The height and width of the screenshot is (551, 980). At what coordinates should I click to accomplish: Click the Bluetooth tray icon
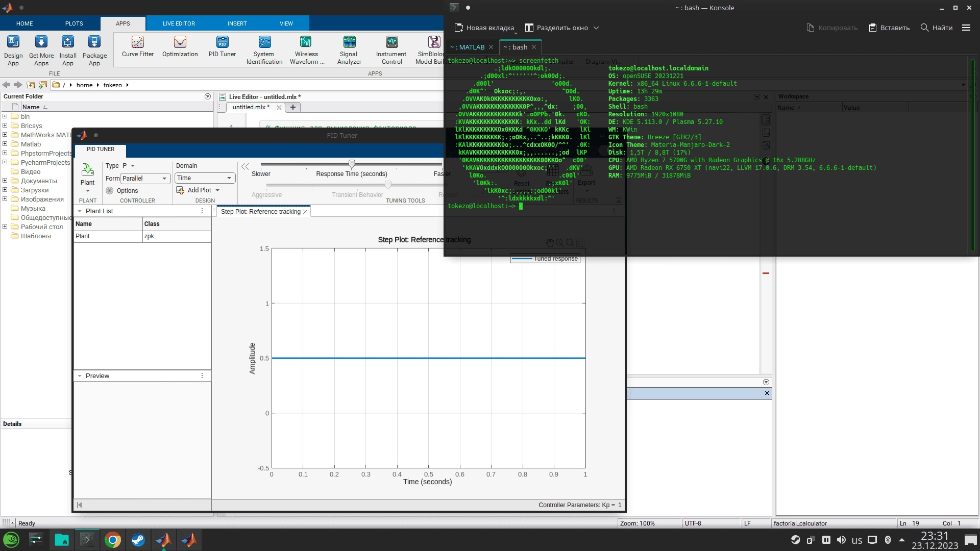click(888, 540)
